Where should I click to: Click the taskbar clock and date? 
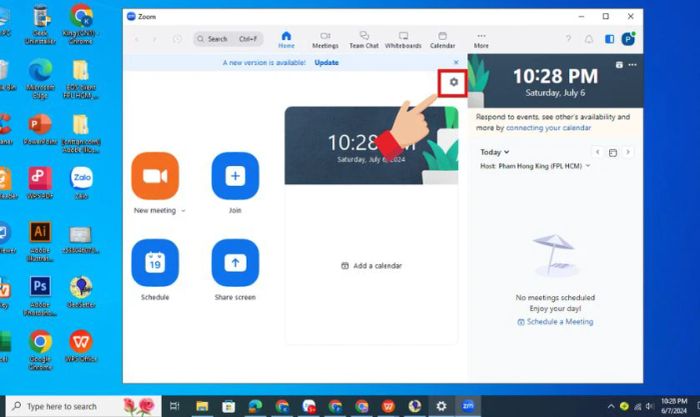coord(674,406)
